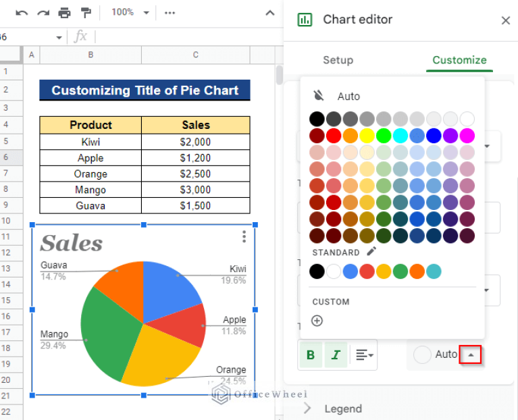The width and height of the screenshot is (518, 420).
Task: Select the bright orange color swatch
Action: coord(351,136)
